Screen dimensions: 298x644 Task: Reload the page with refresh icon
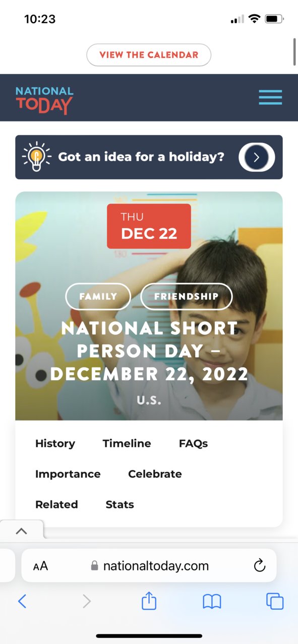(x=259, y=565)
